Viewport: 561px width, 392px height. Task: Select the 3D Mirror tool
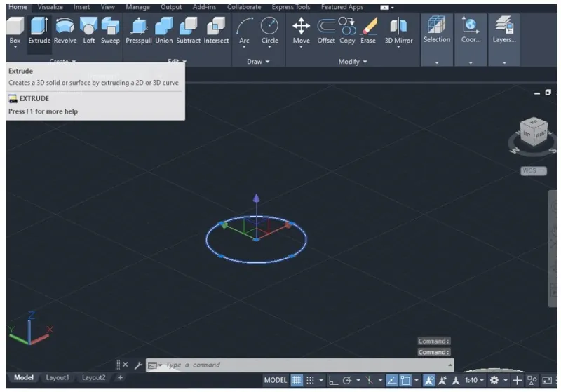click(398, 30)
